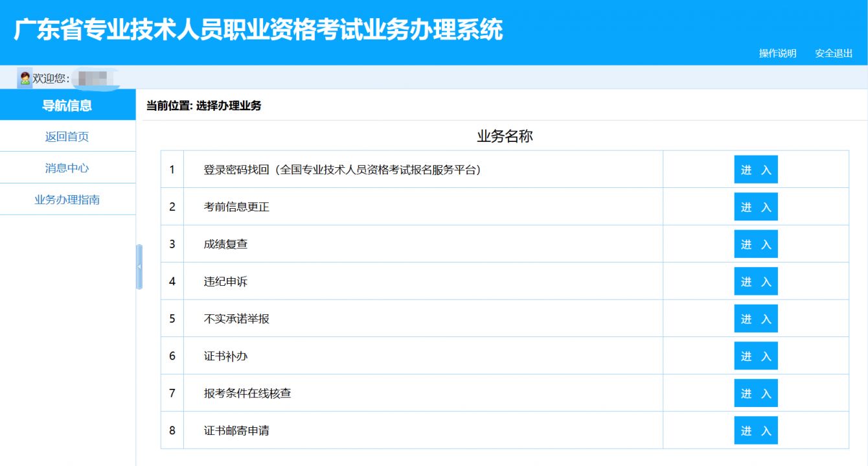
Task: Select the 考前信息更正 row text
Action: (x=236, y=207)
